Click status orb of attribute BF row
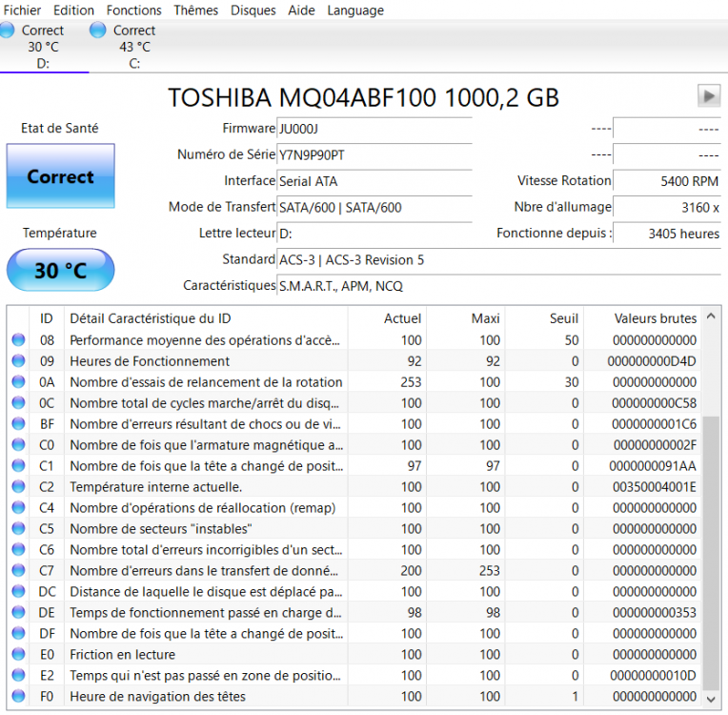 pos(18,423)
